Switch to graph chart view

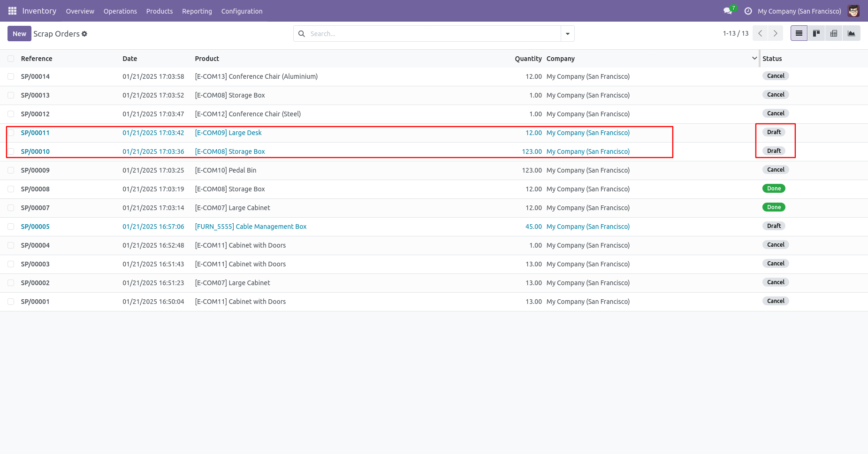coord(851,33)
